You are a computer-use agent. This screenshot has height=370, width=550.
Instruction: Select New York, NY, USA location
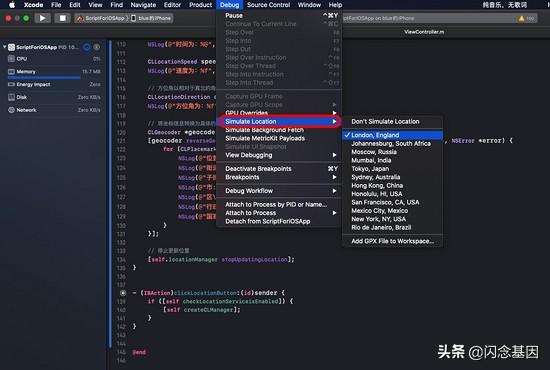(x=392, y=219)
